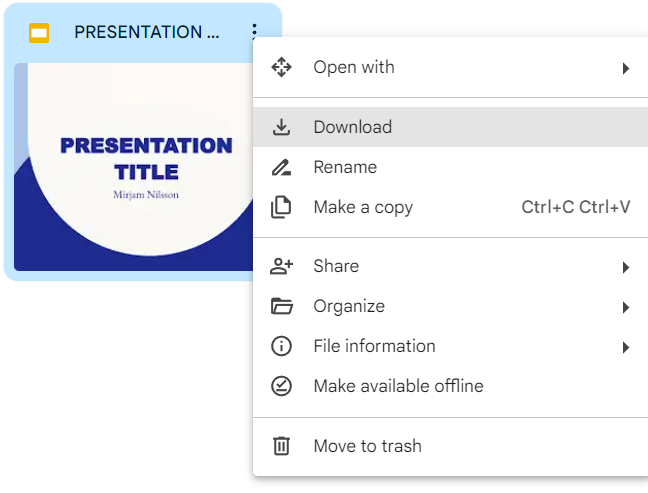Click the Organize folder icon
Viewport: 648px width, 493px height.
tap(282, 306)
